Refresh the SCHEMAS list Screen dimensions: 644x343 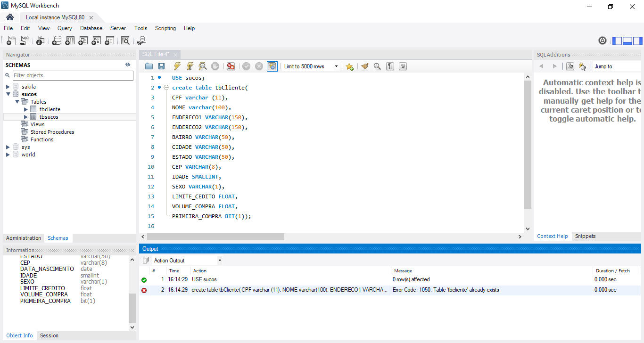[x=127, y=65]
